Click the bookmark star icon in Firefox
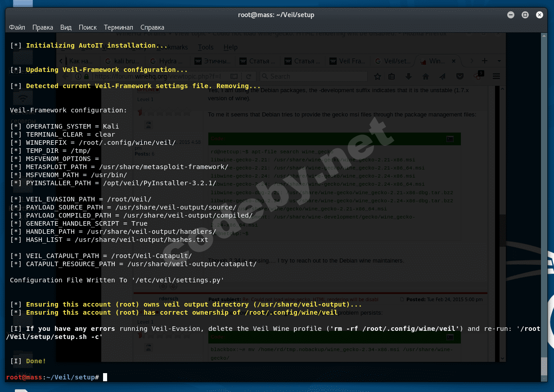Viewport: 554px width, 392px height. coord(378,76)
